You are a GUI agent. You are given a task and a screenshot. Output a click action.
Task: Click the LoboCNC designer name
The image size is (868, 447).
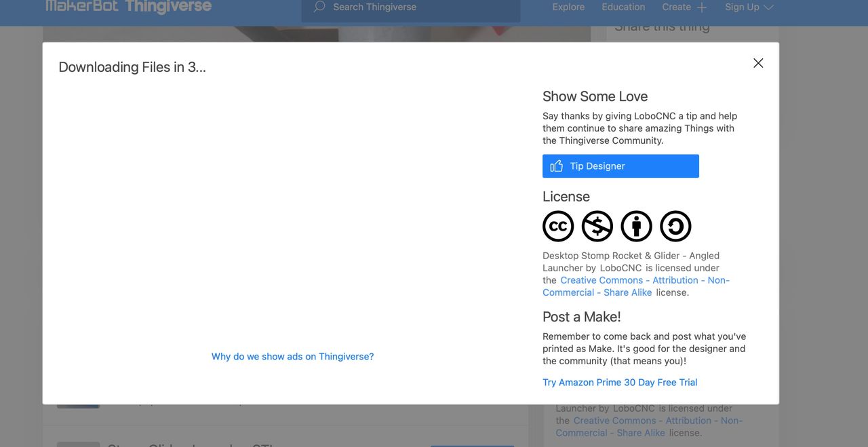click(x=620, y=267)
